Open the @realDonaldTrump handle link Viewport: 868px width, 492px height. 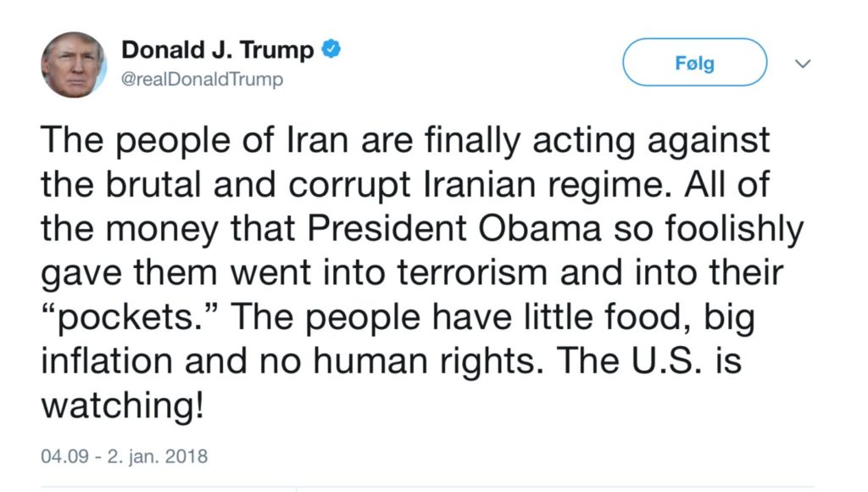click(x=203, y=80)
